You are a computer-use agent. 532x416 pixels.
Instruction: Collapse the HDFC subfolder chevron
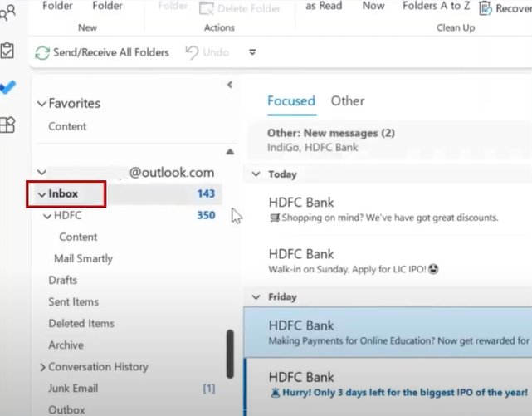tap(47, 216)
